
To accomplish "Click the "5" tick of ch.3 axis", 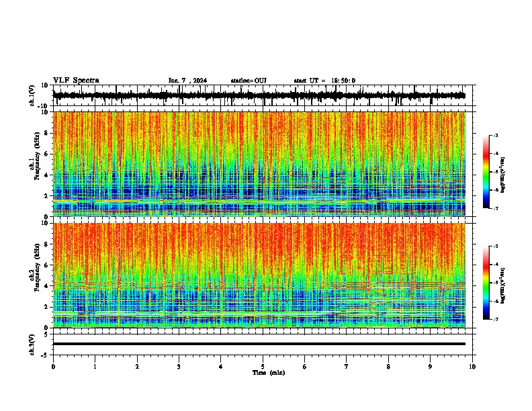I will click(47, 334).
